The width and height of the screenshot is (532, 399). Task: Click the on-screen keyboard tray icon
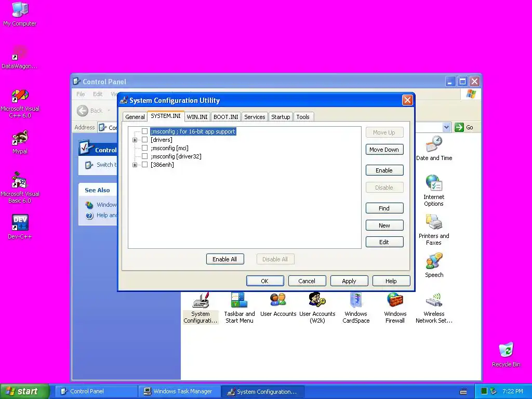coord(463,392)
